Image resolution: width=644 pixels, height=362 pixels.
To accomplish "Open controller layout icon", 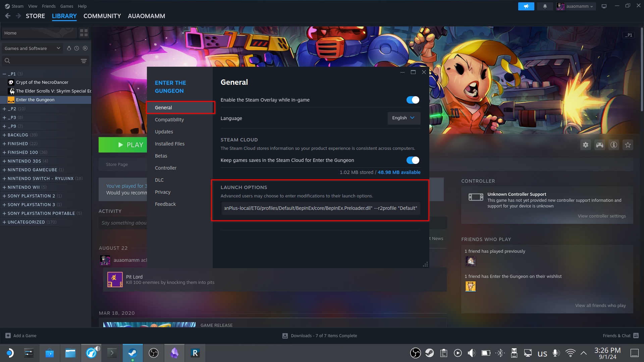I will (x=600, y=145).
